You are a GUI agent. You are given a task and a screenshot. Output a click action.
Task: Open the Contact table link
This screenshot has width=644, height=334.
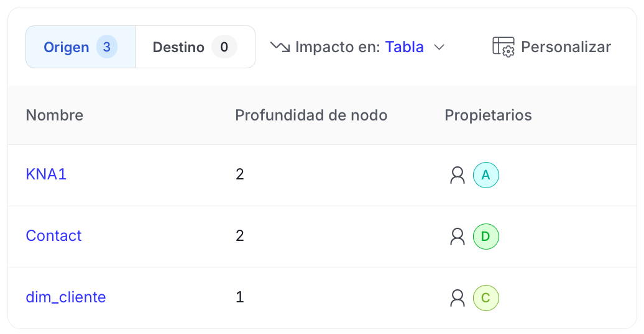[53, 236]
